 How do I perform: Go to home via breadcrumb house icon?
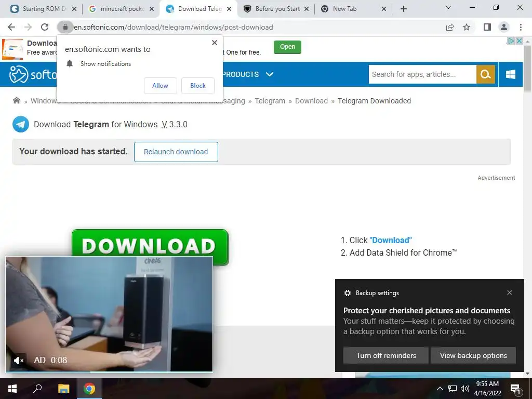pos(16,100)
